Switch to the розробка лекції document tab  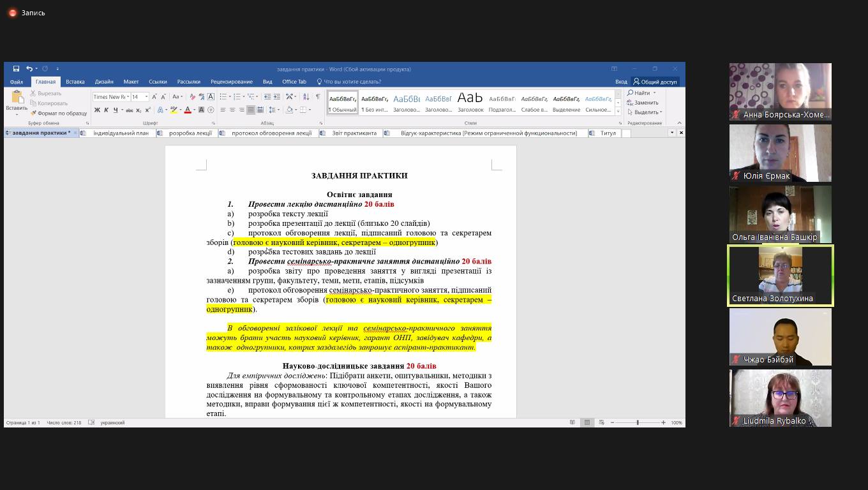[190, 133]
